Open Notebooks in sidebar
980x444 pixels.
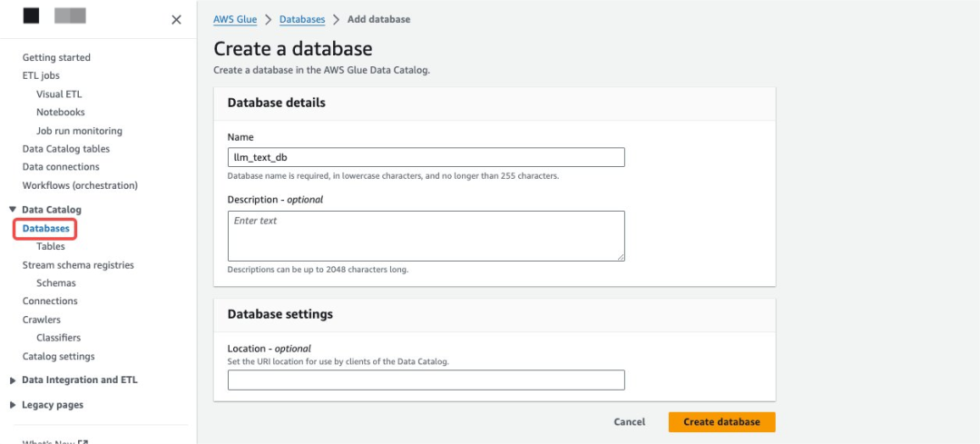click(61, 112)
